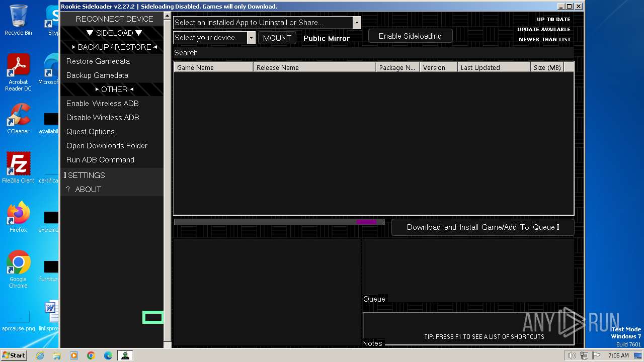
Task: Click the MOUNT button
Action: tap(277, 38)
